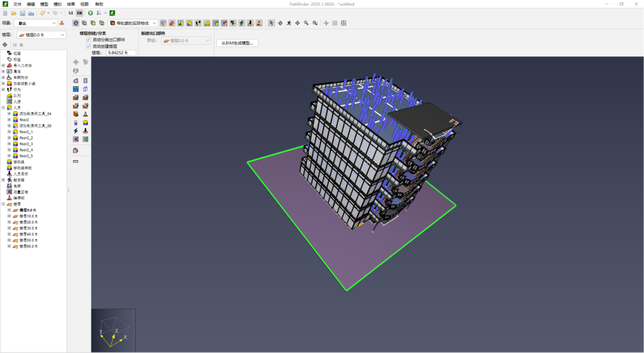Open the 场景 scenario dropdown showing 默认
The height and width of the screenshot is (353, 644).
[x=36, y=23]
